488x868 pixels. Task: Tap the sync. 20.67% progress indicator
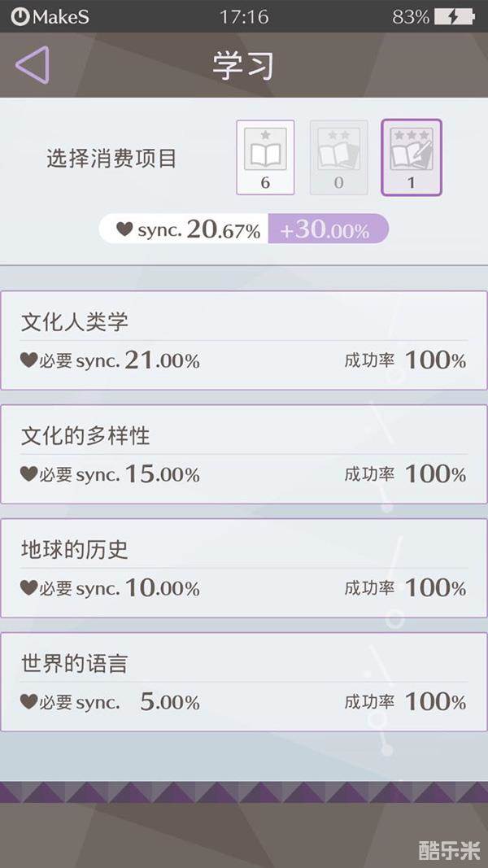tap(195, 230)
